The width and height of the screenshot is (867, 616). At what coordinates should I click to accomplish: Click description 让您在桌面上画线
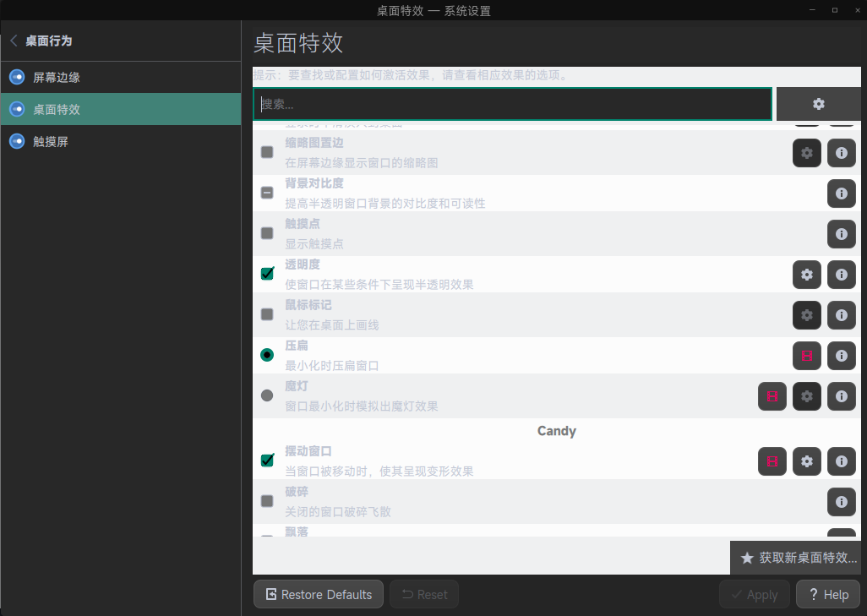332,325
